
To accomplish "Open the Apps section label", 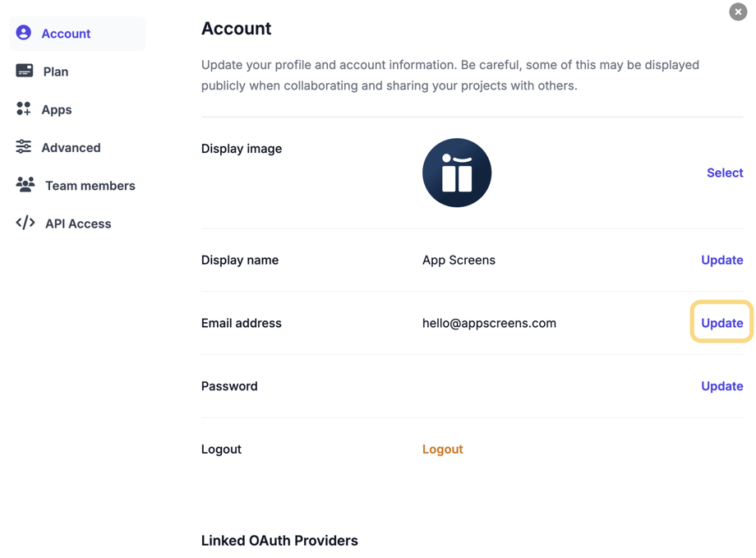I will click(57, 109).
